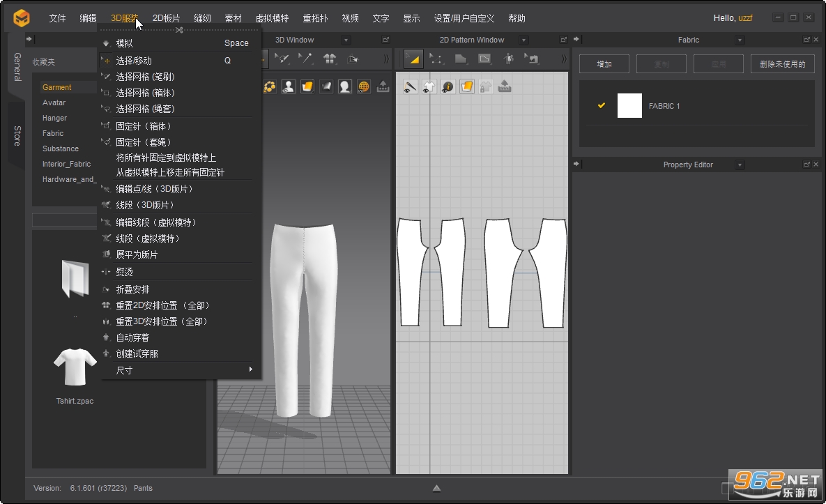Click the application logo icon
Image resolution: width=826 pixels, height=504 pixels.
pos(21,18)
